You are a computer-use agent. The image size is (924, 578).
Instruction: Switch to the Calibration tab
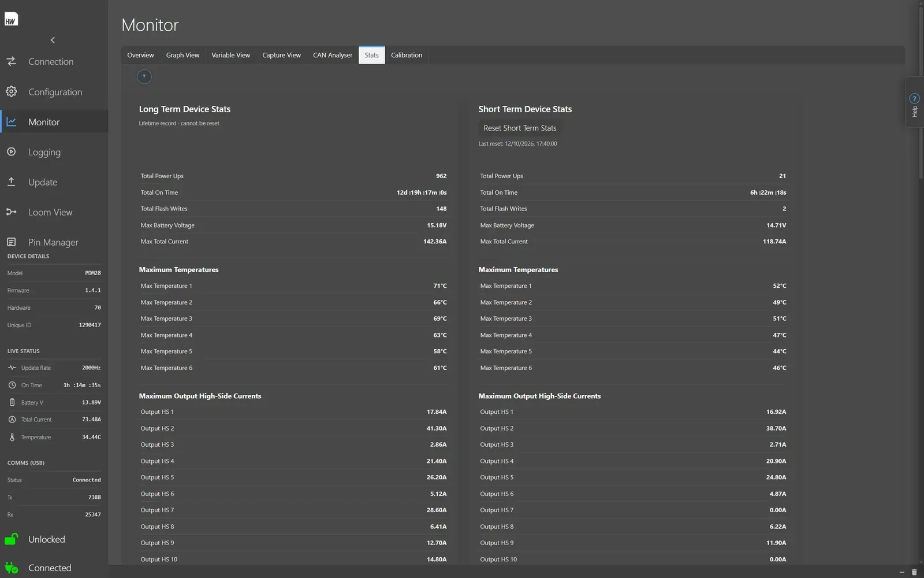[407, 55]
